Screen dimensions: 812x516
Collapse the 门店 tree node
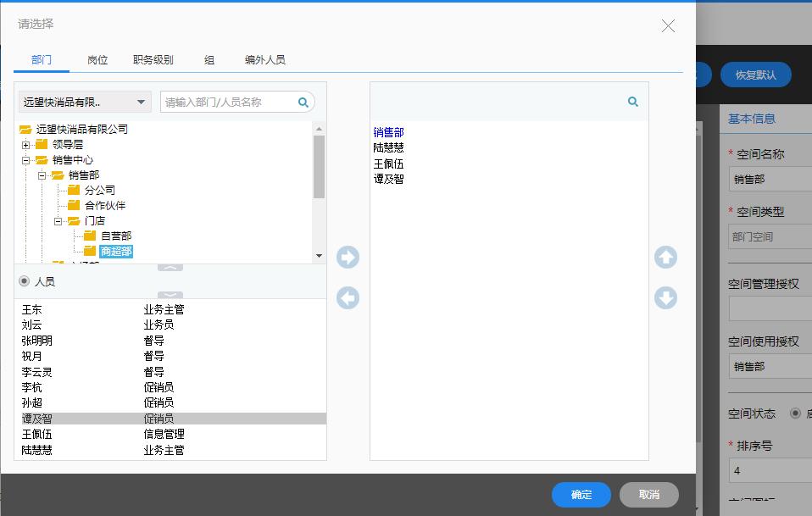(58, 221)
